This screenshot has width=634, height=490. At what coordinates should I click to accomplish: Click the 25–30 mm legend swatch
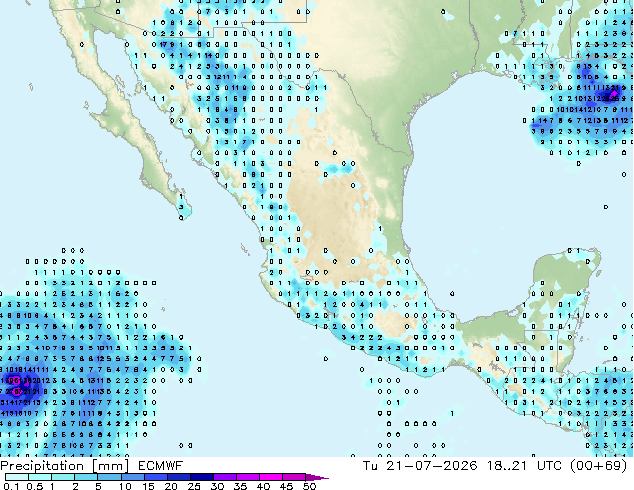(x=202, y=477)
